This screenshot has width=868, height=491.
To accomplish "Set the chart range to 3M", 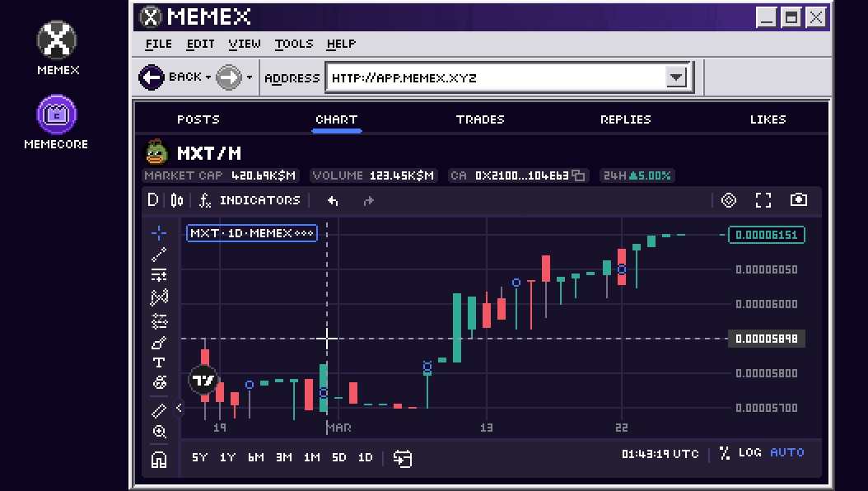I will pyautogui.click(x=283, y=457).
